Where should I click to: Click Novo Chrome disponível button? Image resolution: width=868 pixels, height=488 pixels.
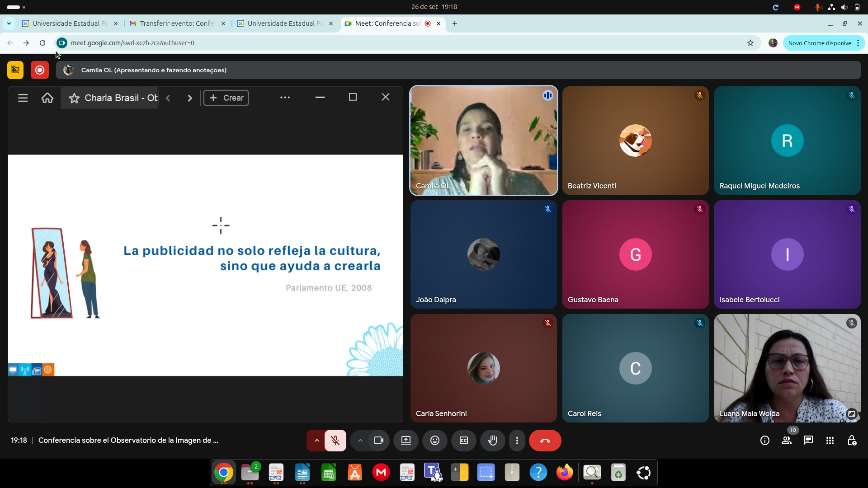point(820,43)
